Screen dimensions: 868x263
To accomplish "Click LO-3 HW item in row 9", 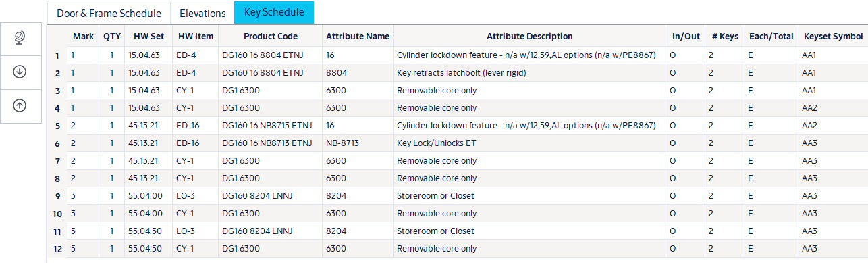I will click(x=186, y=196).
